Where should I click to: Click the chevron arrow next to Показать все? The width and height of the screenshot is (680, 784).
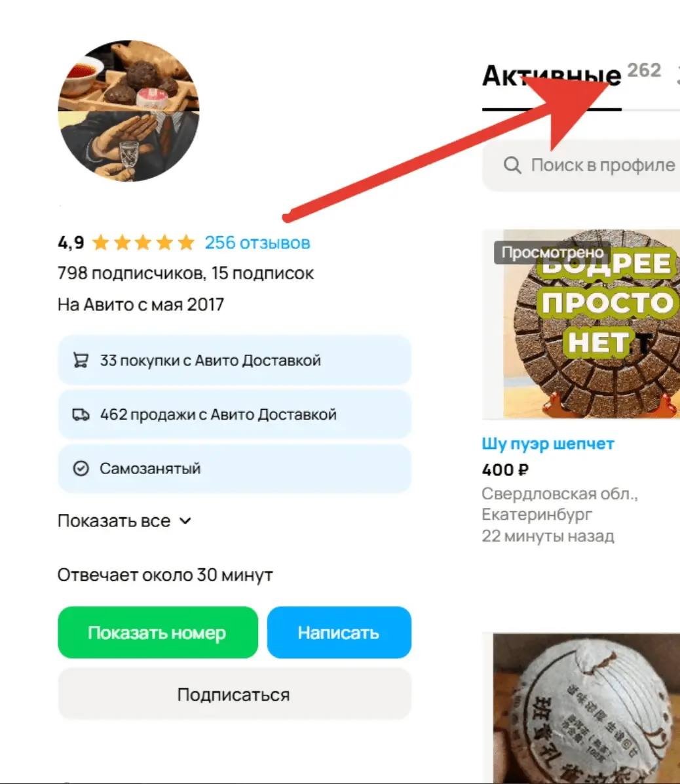tap(185, 521)
